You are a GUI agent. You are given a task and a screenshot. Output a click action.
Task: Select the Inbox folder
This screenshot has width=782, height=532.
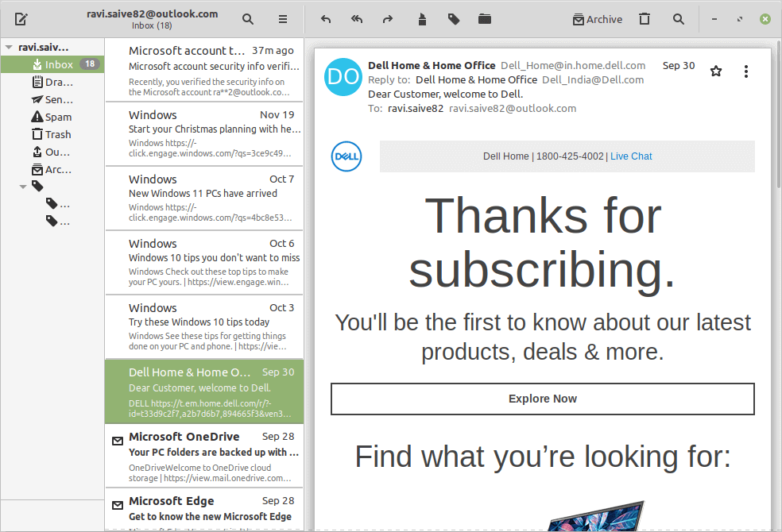click(x=52, y=64)
